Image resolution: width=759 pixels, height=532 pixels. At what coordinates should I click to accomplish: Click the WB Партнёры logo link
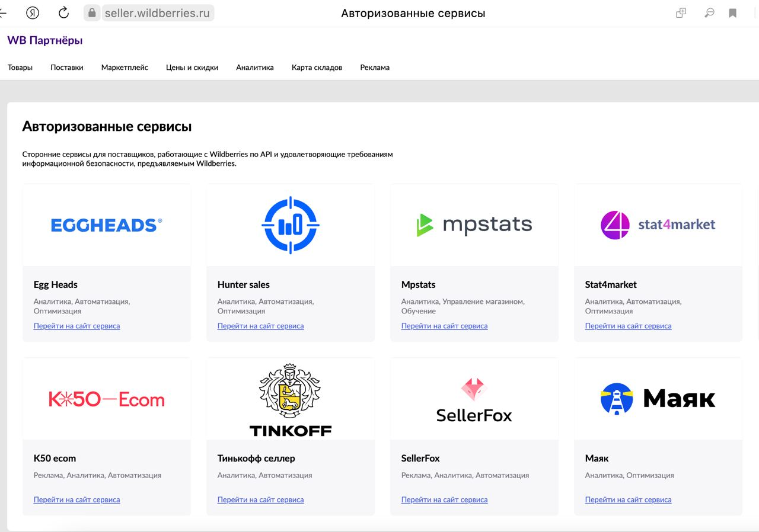(x=45, y=40)
